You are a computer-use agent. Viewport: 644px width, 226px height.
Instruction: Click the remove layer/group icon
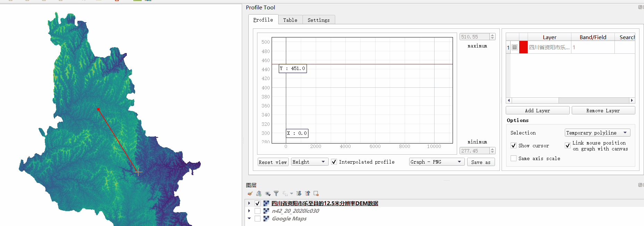pyautogui.click(x=316, y=193)
